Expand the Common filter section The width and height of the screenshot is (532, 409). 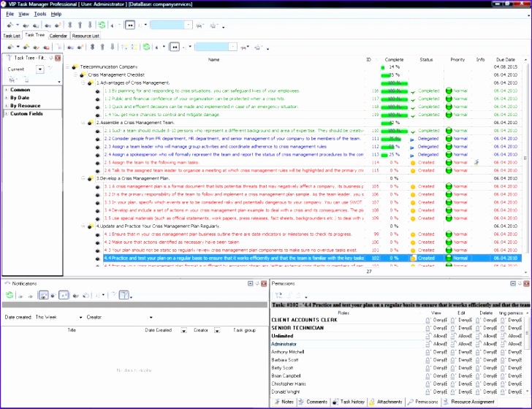click(x=7, y=90)
